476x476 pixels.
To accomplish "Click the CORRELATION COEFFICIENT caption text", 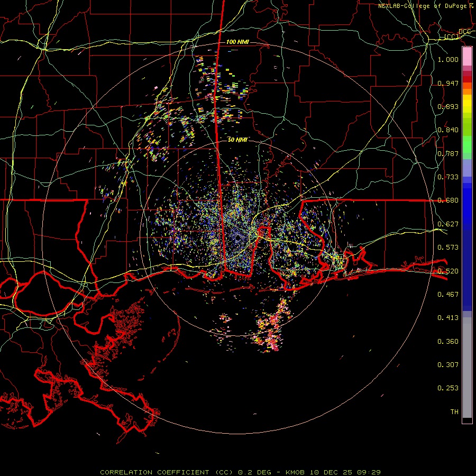I will click(x=154, y=472).
